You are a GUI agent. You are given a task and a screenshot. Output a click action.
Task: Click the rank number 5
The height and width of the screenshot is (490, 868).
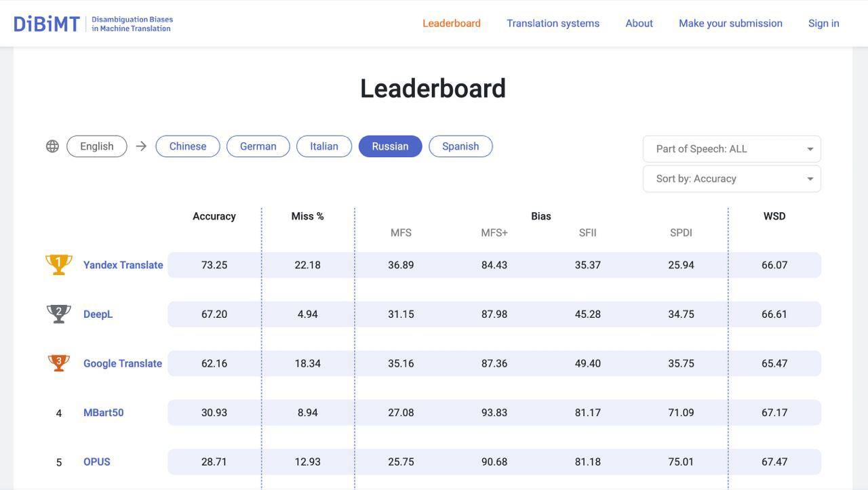59,462
